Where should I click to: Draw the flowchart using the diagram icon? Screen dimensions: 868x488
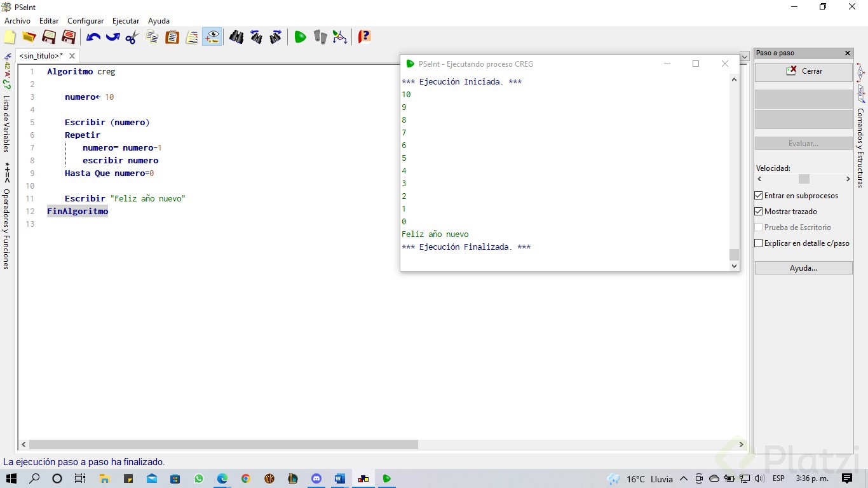click(340, 37)
